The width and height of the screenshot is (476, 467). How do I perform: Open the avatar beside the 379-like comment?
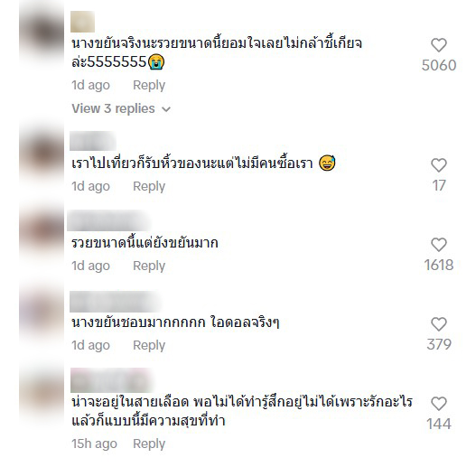coord(42,311)
